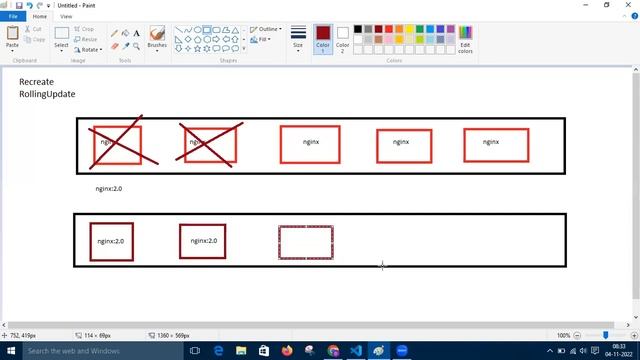Switch to the View ribbon tab

(66, 16)
